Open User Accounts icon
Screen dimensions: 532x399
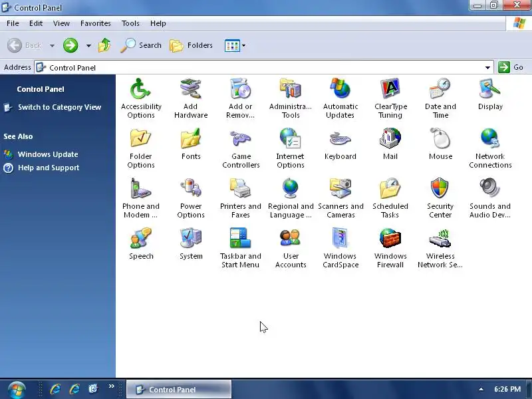(291, 238)
